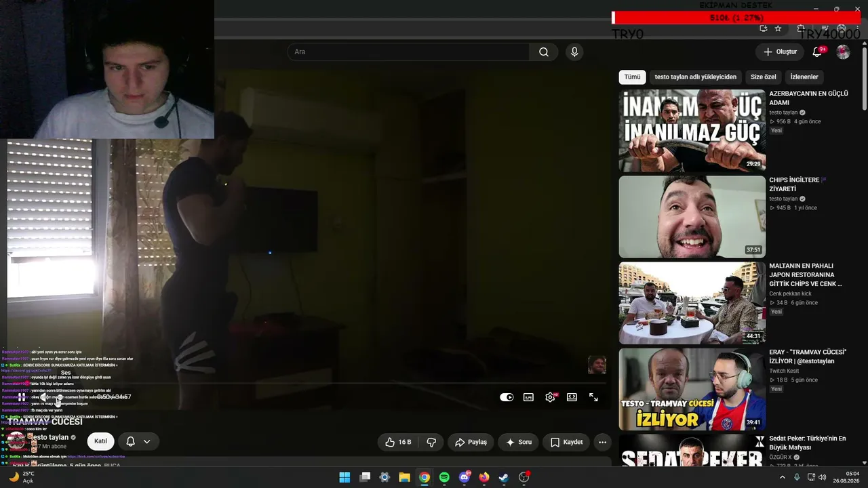Open the İNANILMAZ GÜÇ video thumbnail
This screenshot has height=488, width=868.
[x=692, y=131]
